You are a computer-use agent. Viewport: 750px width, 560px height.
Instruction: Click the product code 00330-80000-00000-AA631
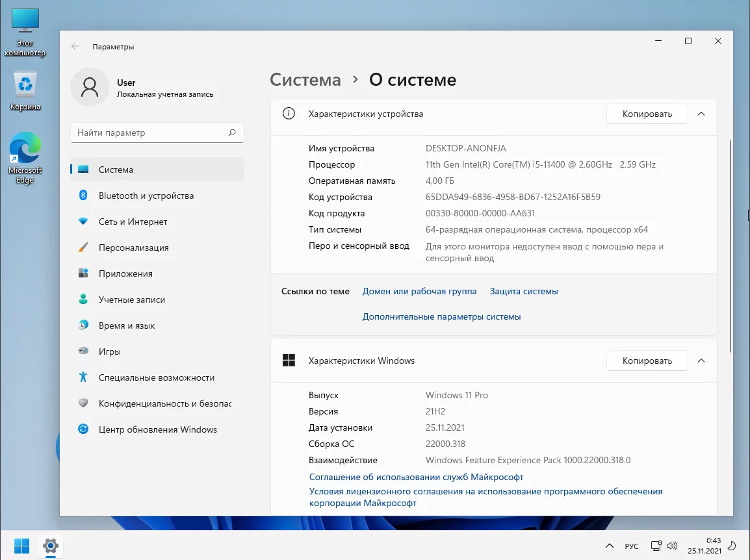tap(480, 213)
